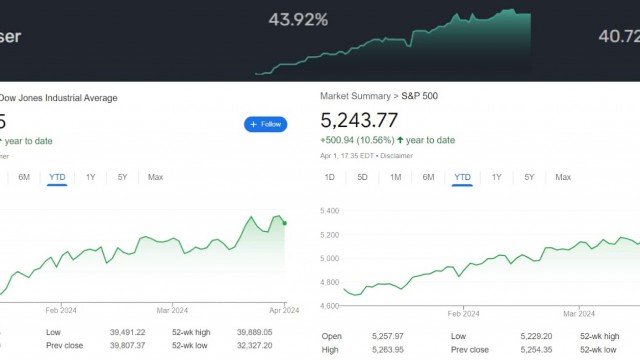Image resolution: width=640 pixels, height=360 pixels.
Task: Click the blue Follow button
Action: [x=265, y=124]
